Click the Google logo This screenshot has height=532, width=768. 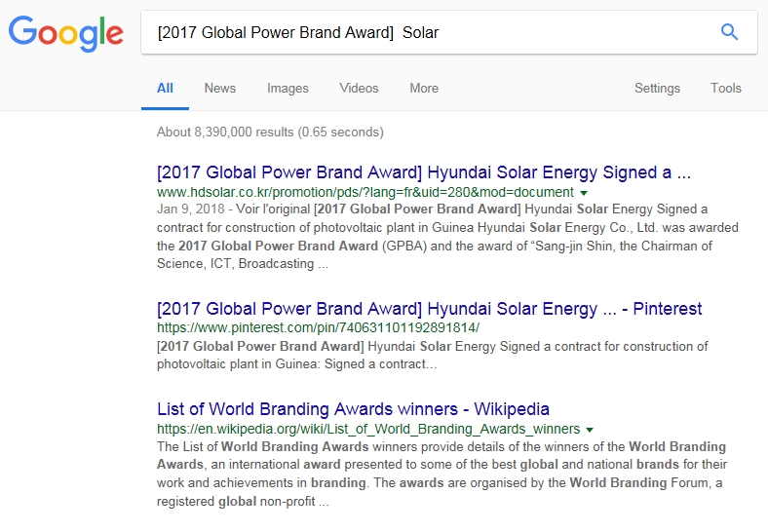[66, 33]
